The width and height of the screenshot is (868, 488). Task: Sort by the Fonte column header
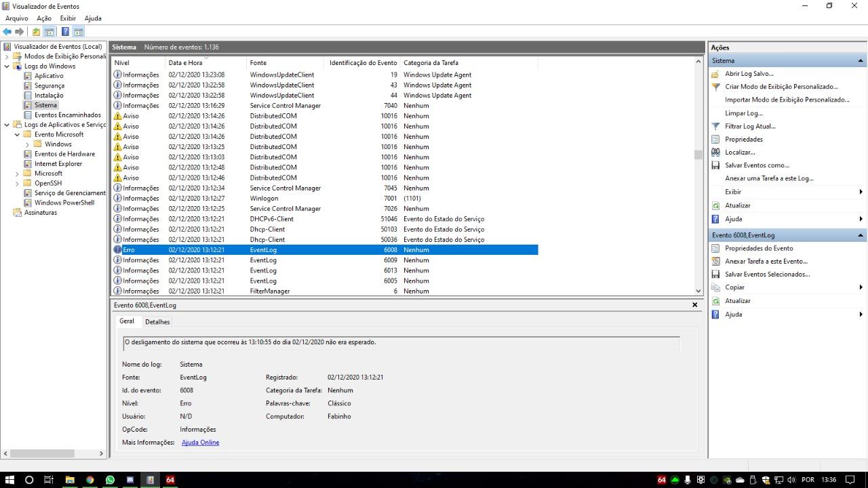(286, 63)
